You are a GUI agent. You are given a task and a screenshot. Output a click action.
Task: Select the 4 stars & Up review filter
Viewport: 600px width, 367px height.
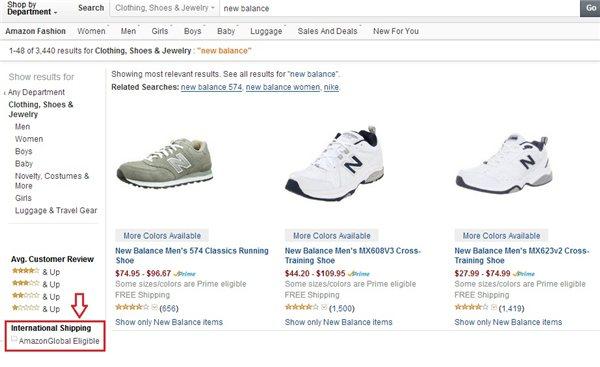click(36, 272)
